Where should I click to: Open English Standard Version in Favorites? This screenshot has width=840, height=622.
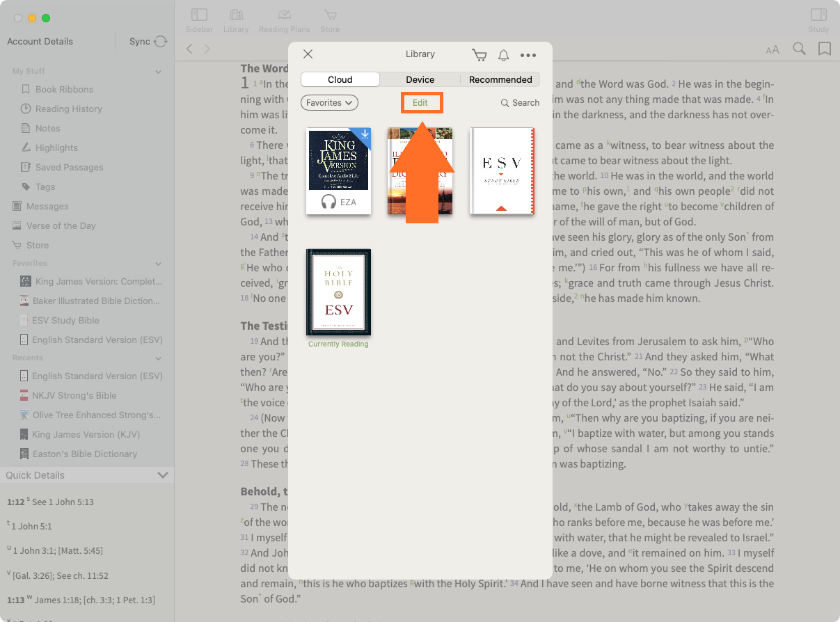(x=91, y=340)
